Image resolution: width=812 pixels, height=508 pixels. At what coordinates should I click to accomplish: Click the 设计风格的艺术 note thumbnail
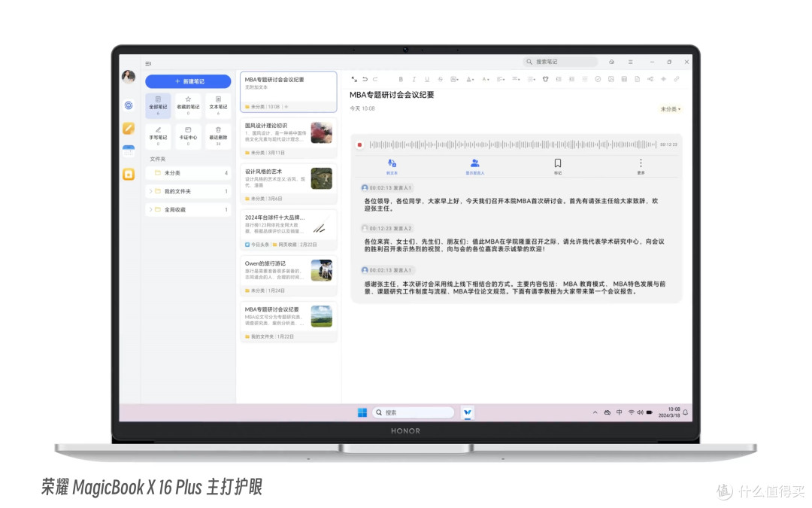321,178
